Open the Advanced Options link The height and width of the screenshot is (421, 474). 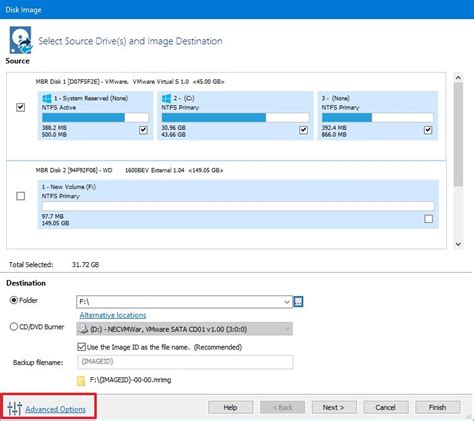tap(55, 409)
